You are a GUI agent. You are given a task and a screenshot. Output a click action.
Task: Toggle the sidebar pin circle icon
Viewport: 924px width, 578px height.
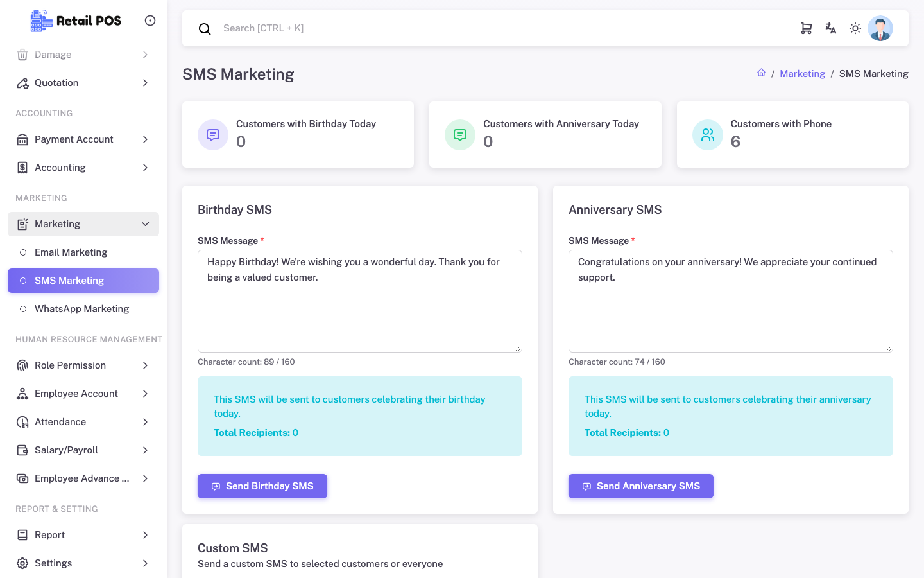click(150, 21)
